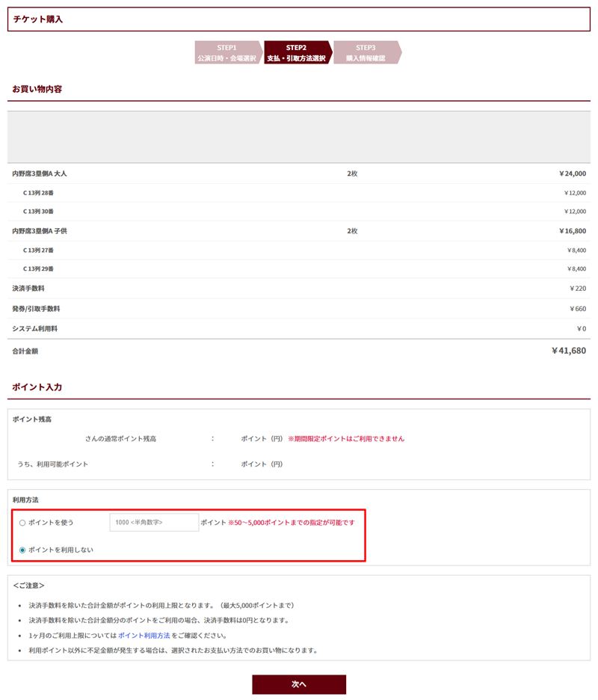The width and height of the screenshot is (598, 700).
Task: Click the gray event banner area
Action: [x=299, y=137]
